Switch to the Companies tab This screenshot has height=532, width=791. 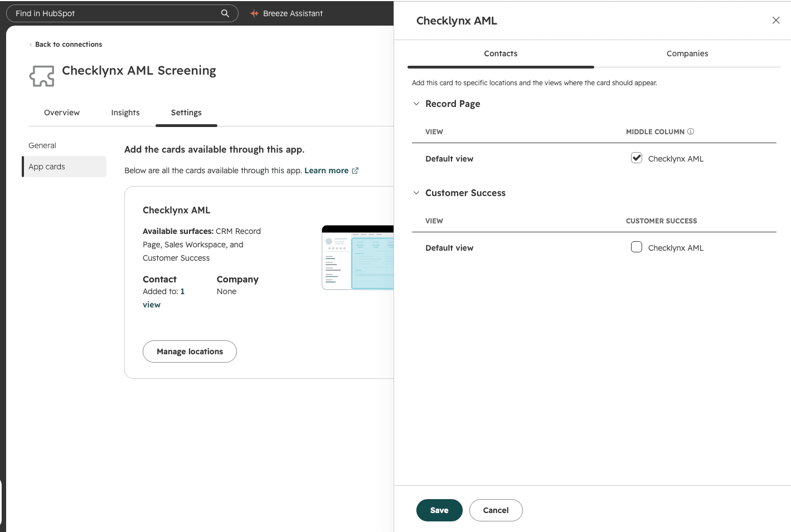coord(687,53)
